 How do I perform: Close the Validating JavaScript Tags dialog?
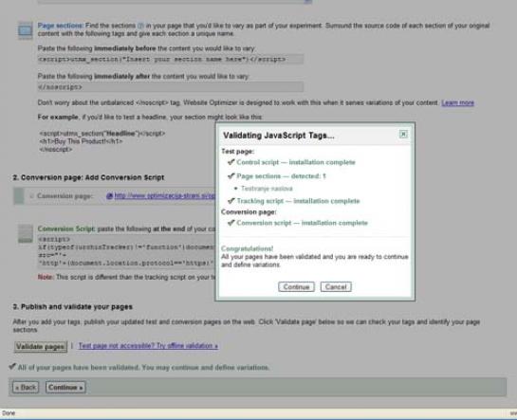(403, 134)
